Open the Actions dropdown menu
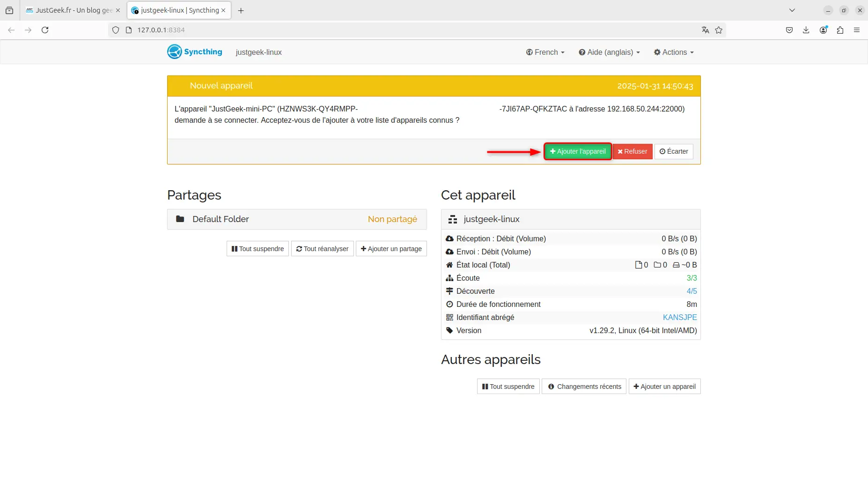The image size is (868, 491). [x=674, y=52]
